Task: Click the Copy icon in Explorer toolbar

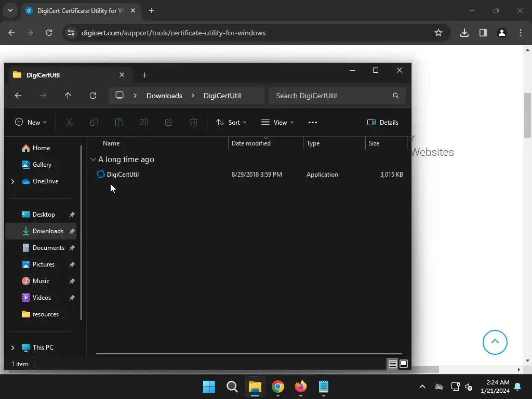Action: [x=94, y=122]
